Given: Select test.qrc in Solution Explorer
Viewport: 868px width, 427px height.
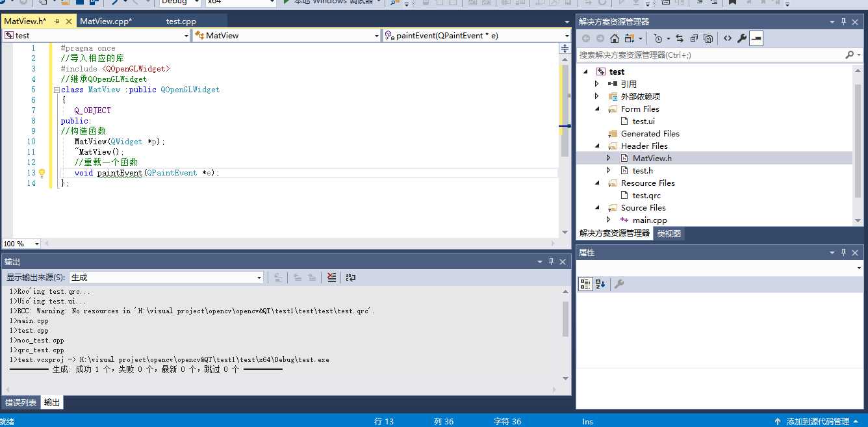Looking at the screenshot, I should point(646,196).
